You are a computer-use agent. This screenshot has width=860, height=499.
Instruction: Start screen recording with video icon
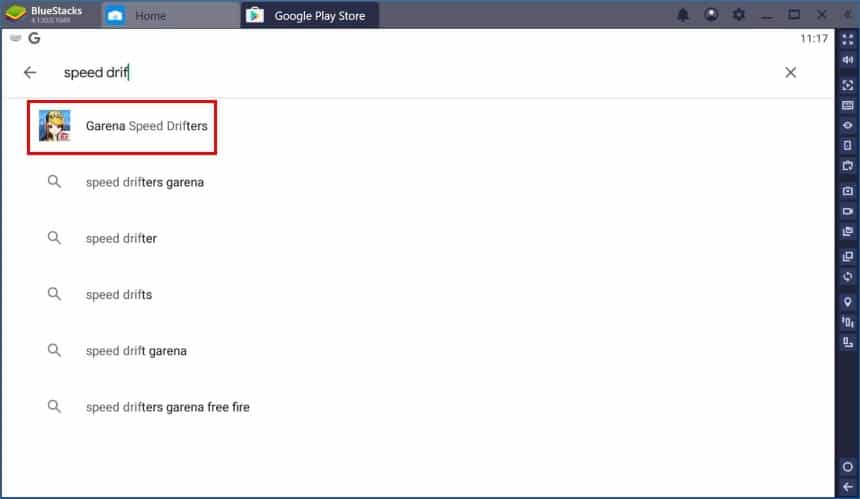click(x=848, y=211)
